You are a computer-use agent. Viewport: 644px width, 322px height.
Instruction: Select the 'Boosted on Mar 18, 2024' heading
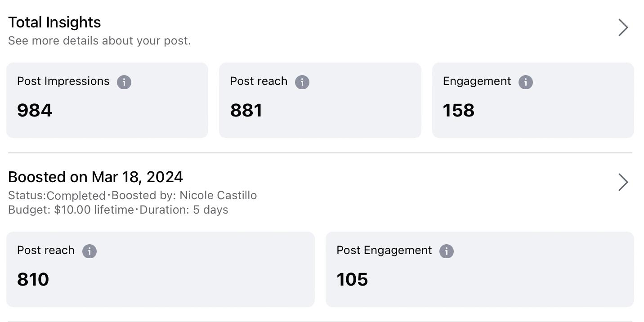click(95, 177)
